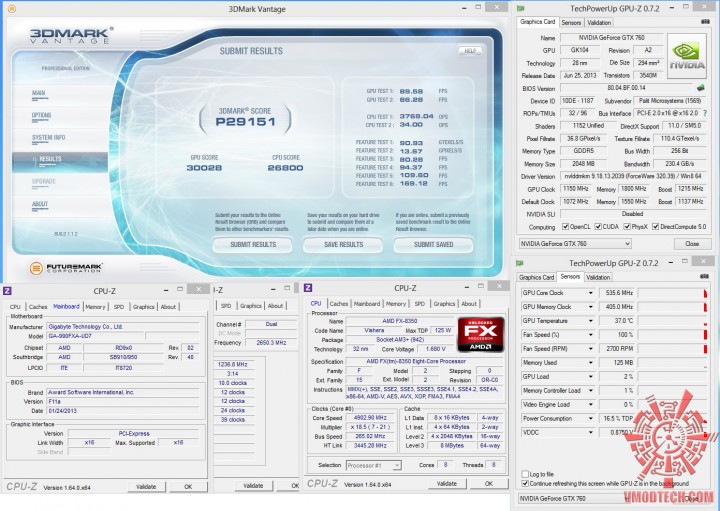Enable the Log to file checkbox
Viewport: 720px width, 511px height.
(x=525, y=474)
